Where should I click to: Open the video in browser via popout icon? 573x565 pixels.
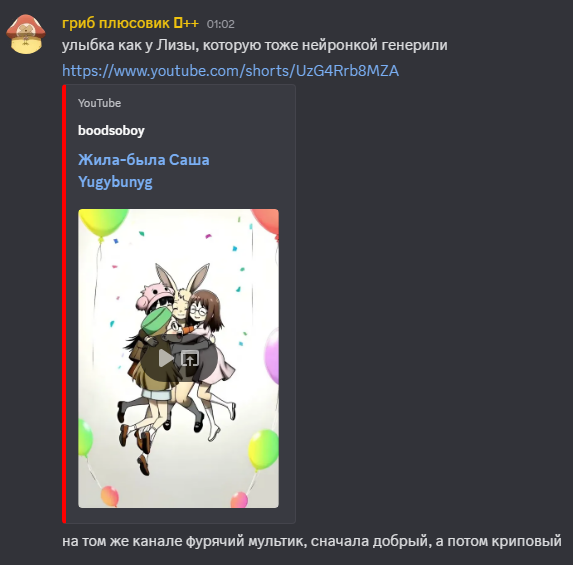click(190, 359)
